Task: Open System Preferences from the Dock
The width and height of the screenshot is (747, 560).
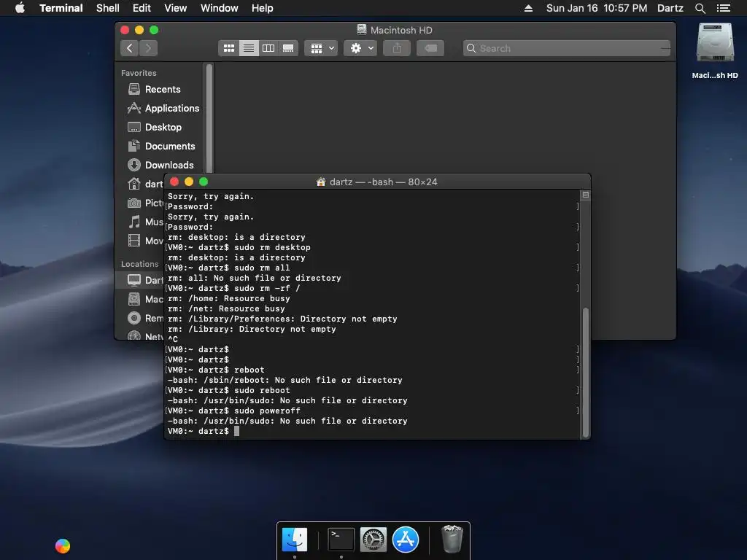Action: [x=373, y=540]
